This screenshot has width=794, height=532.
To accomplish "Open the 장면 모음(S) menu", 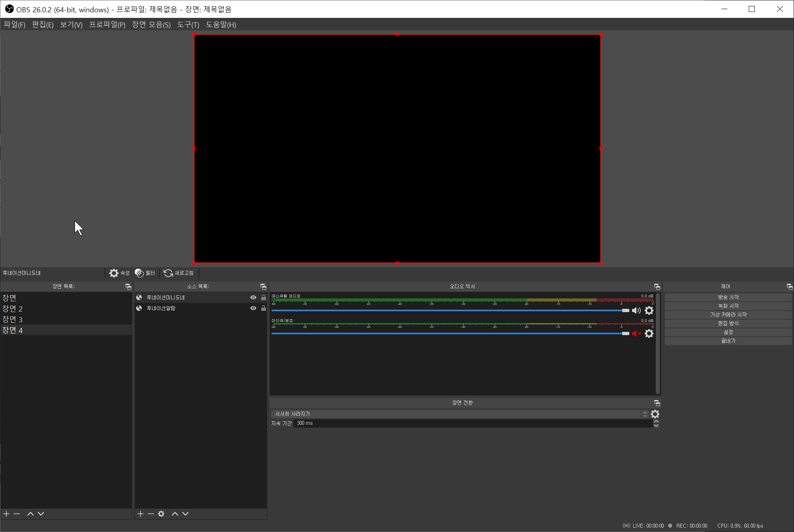I will point(151,25).
